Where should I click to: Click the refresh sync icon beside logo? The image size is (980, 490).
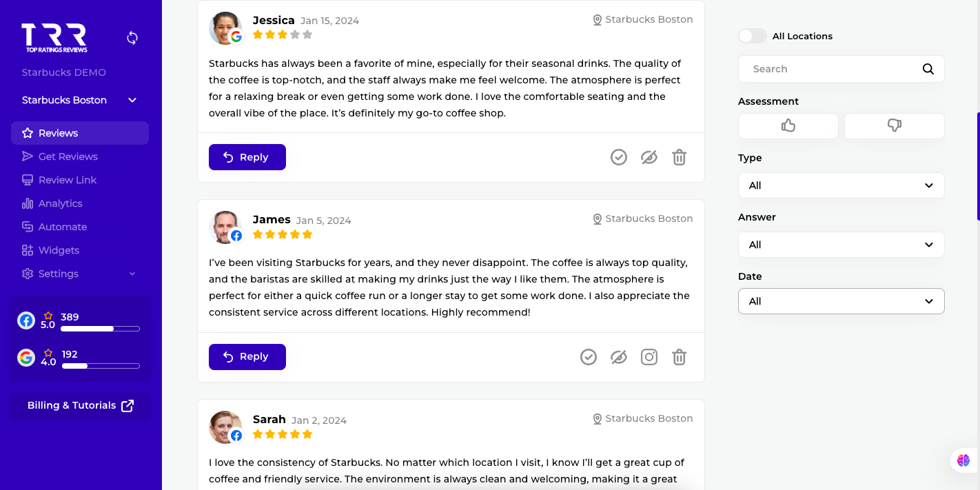(x=132, y=38)
